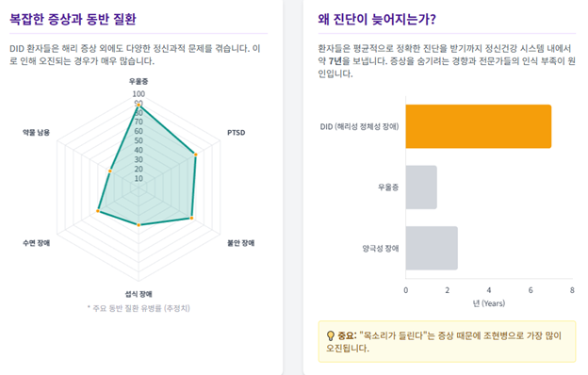Click the 불안 장애 axis label

(240, 243)
